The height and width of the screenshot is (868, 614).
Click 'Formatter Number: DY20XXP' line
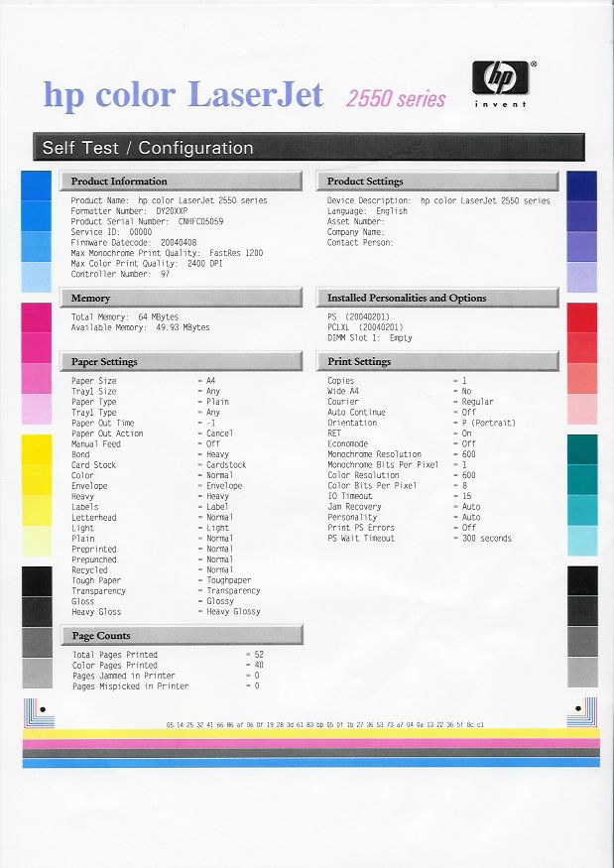point(129,211)
